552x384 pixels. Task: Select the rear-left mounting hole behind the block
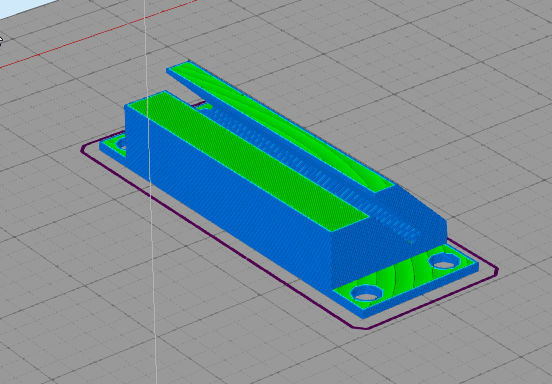pos(122,144)
